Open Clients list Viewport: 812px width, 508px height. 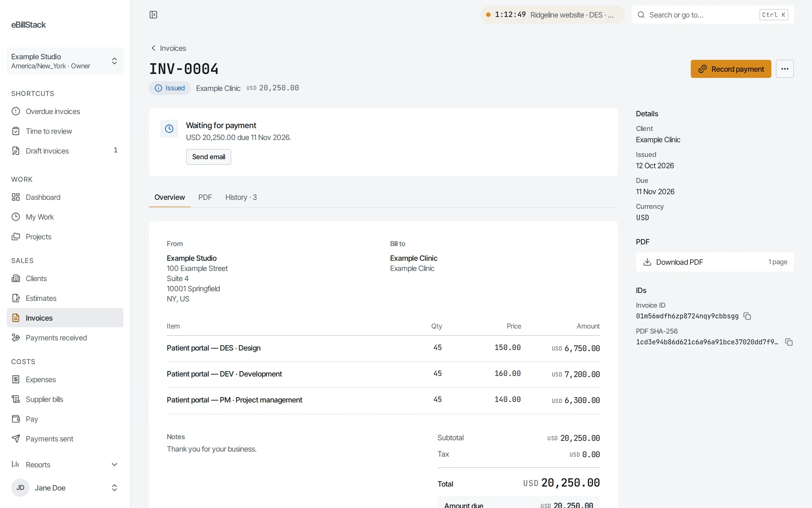pyautogui.click(x=65, y=279)
